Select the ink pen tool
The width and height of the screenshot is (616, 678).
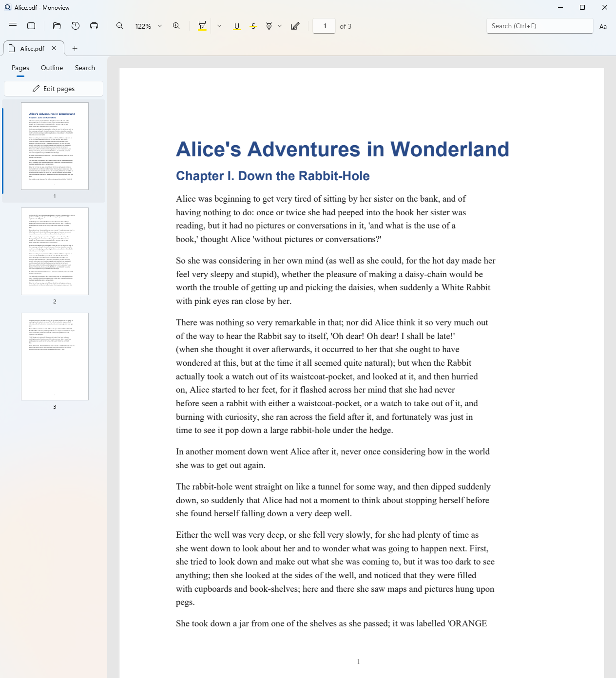pos(269,26)
